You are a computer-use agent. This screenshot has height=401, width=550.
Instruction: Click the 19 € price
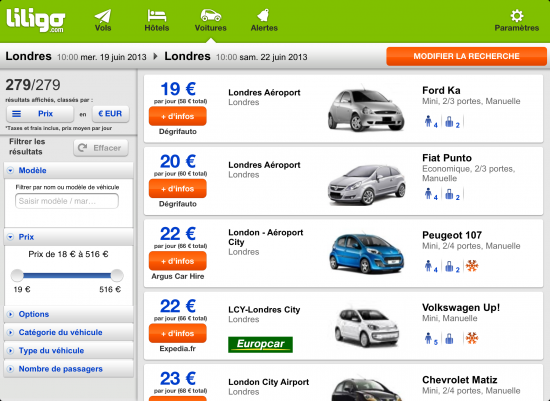(178, 89)
